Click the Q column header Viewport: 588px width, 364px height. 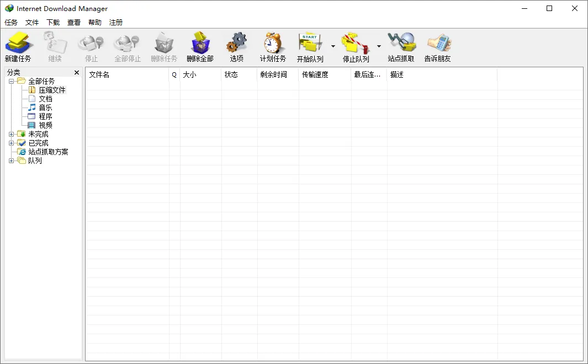coord(174,74)
